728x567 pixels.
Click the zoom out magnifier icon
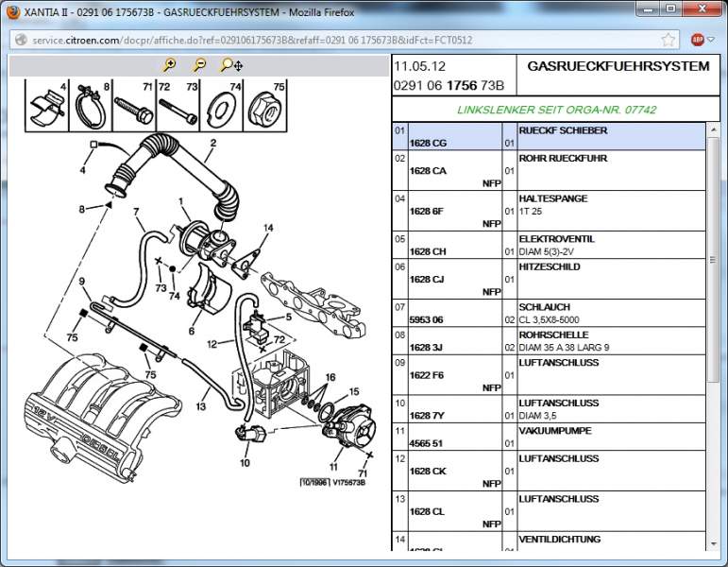point(199,65)
